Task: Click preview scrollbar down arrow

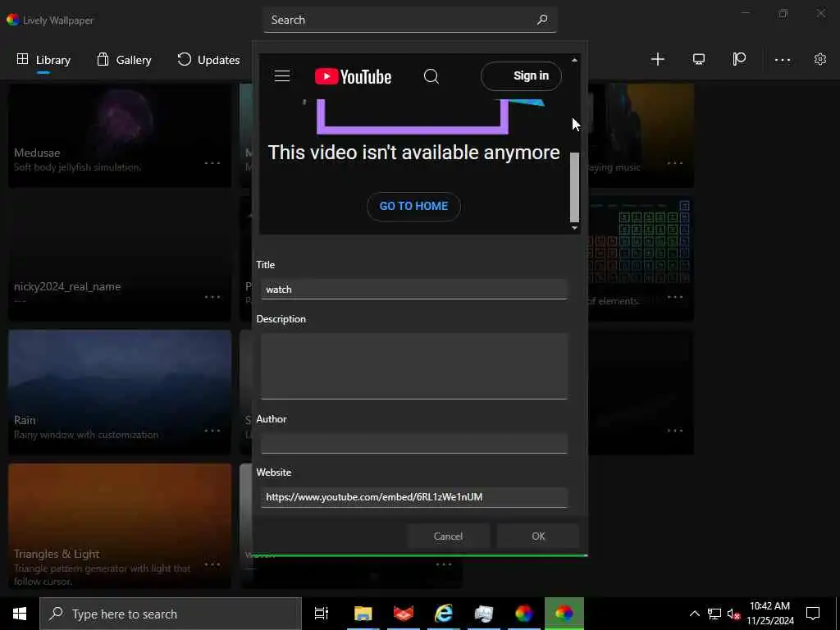Action: (574, 228)
